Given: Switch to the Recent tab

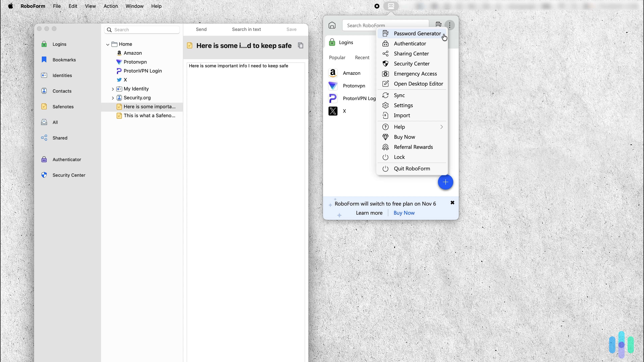Looking at the screenshot, I should pyautogui.click(x=362, y=57).
